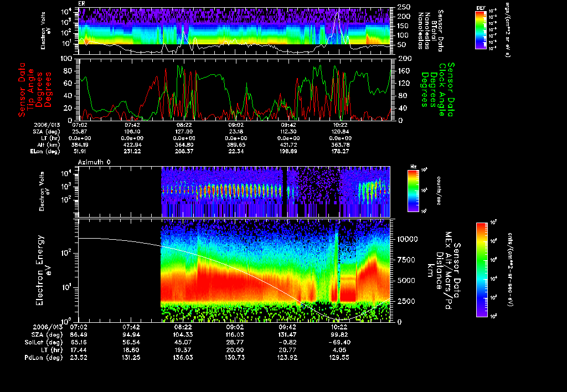Screen dimensions: 567x392
Task: Click the "ELon (deg)" row label
Action: tap(45, 152)
